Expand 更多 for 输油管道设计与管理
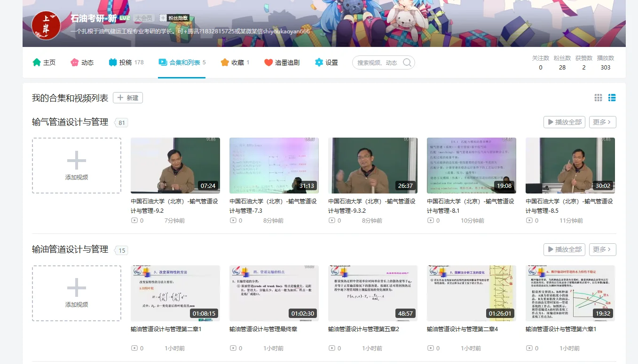 point(602,249)
